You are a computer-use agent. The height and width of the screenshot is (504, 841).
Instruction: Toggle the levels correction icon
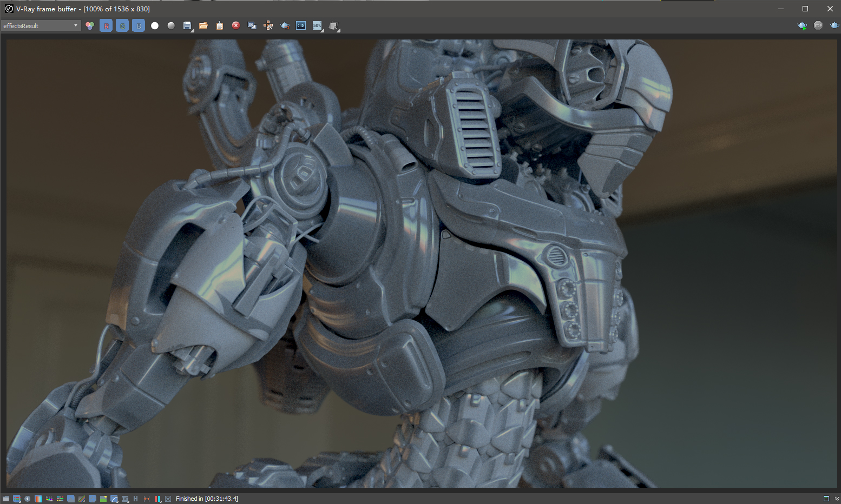click(x=71, y=499)
